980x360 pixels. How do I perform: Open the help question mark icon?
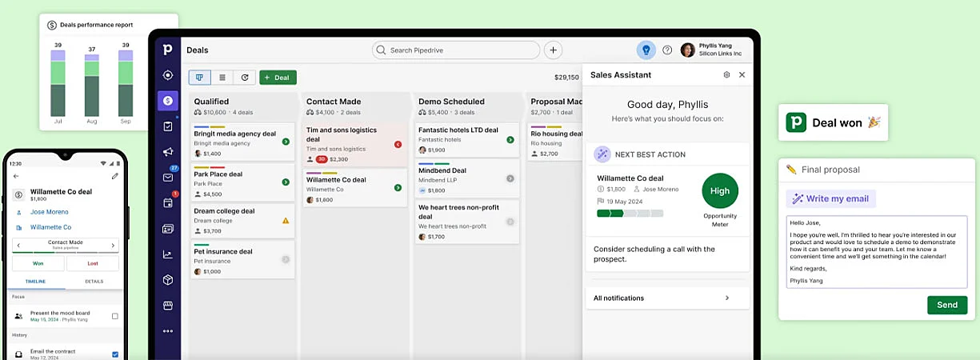pos(667,50)
